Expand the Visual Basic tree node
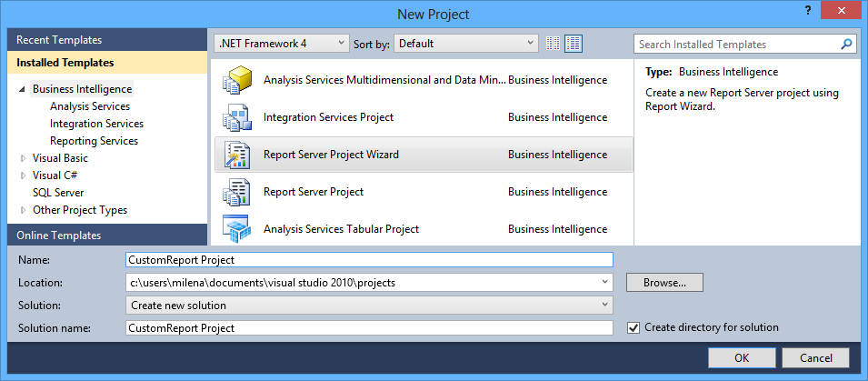Viewport: 868px width, 381px height. pos(24,158)
